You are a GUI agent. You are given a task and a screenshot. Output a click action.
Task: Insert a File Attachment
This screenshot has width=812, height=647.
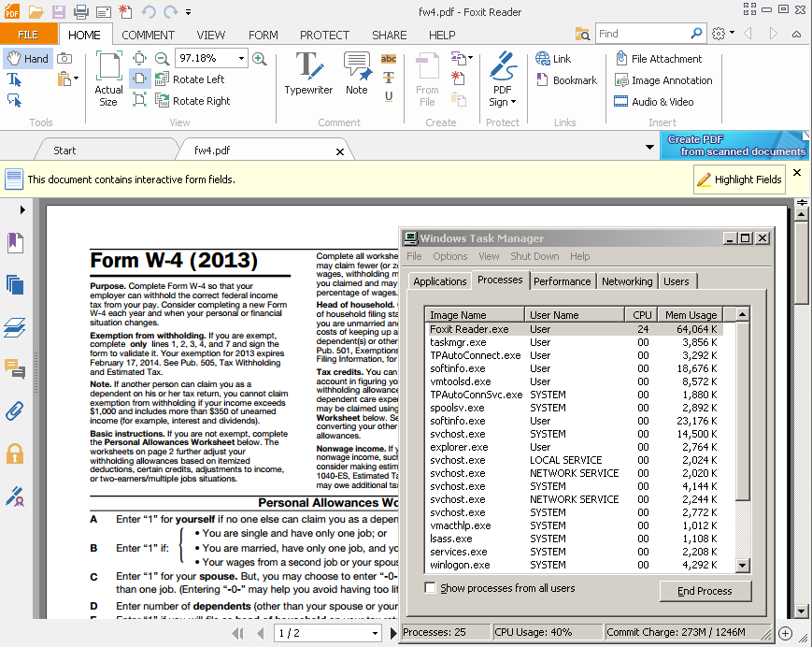pyautogui.click(x=658, y=59)
